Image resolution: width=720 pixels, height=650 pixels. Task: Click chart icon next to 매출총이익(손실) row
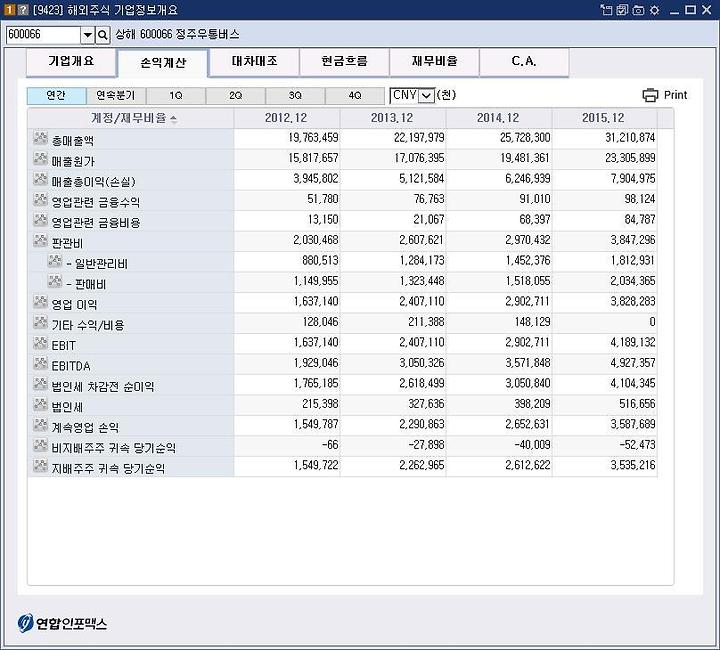[40, 179]
